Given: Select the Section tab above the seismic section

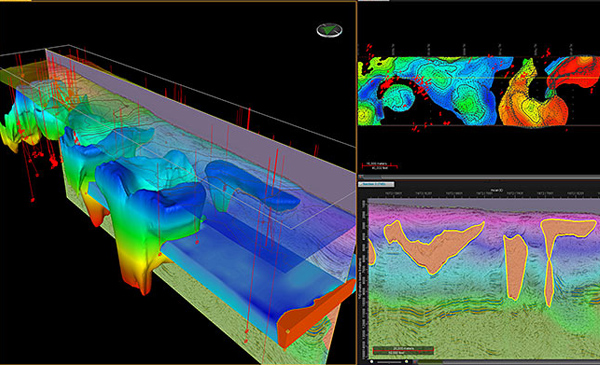Looking at the screenshot, I should pyautogui.click(x=376, y=184).
